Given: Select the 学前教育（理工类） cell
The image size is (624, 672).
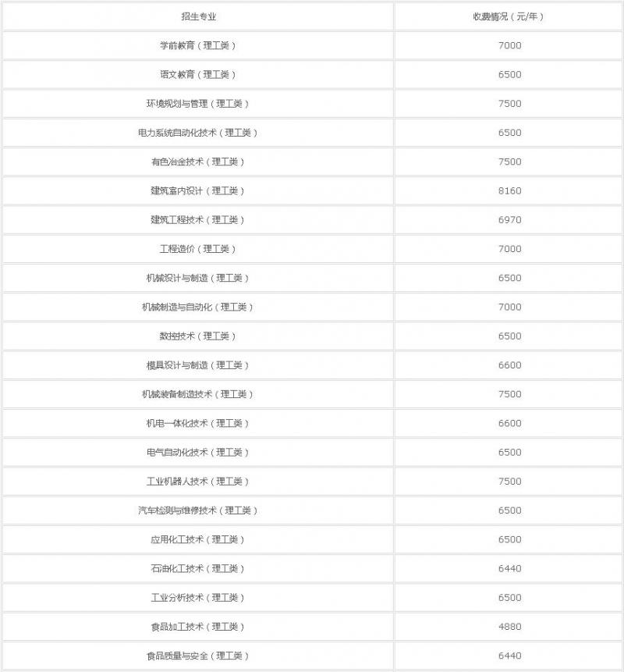Looking at the screenshot, I should tap(197, 45).
